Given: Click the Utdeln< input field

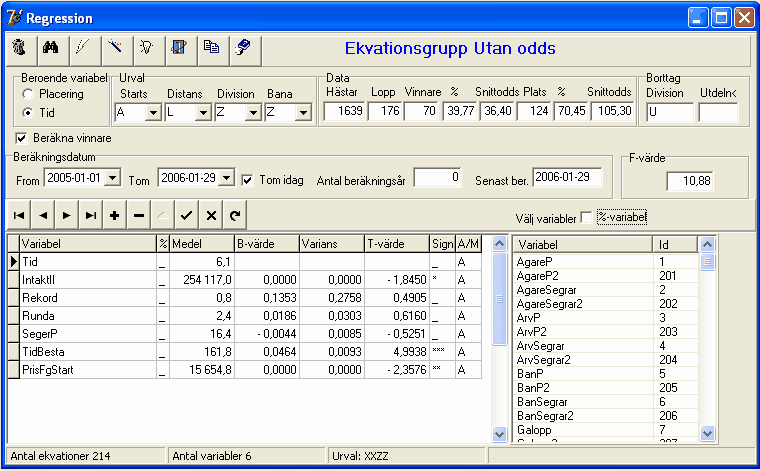Looking at the screenshot, I should tap(718, 112).
